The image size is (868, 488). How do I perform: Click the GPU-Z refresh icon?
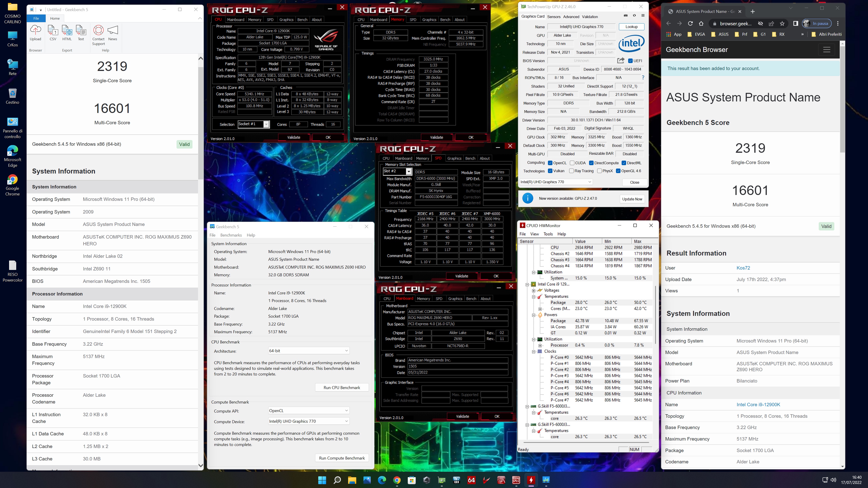click(634, 16)
